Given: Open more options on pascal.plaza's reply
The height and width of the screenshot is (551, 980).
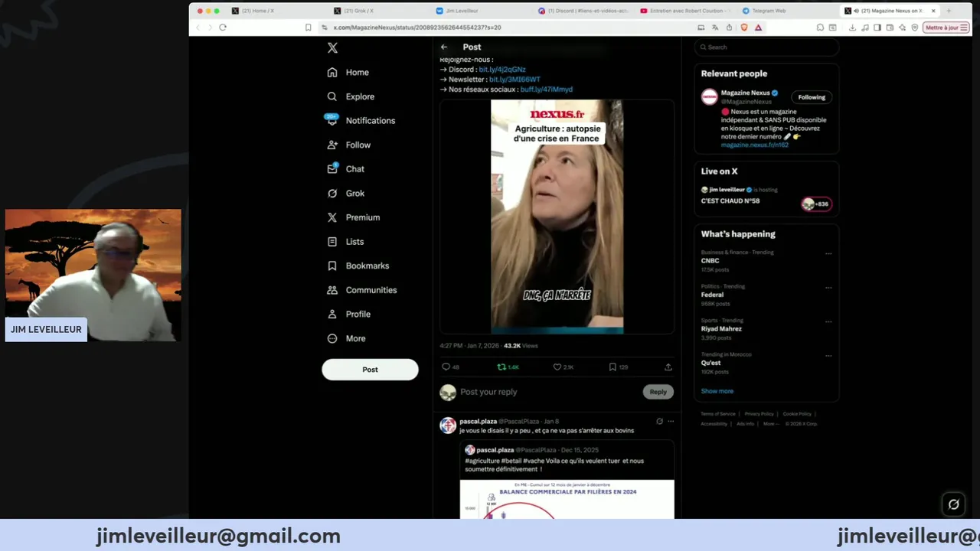Looking at the screenshot, I should pyautogui.click(x=671, y=421).
